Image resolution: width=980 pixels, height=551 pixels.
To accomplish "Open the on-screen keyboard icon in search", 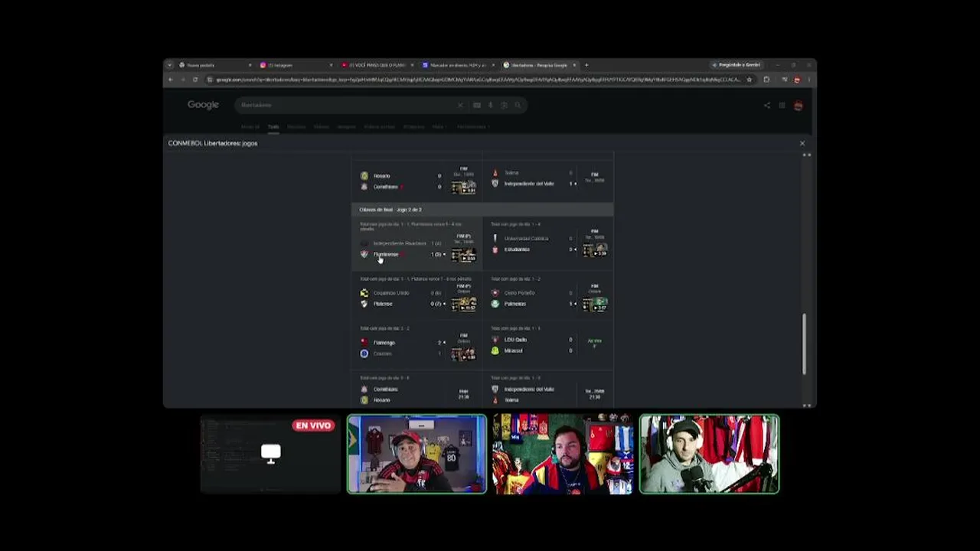I will (x=477, y=105).
